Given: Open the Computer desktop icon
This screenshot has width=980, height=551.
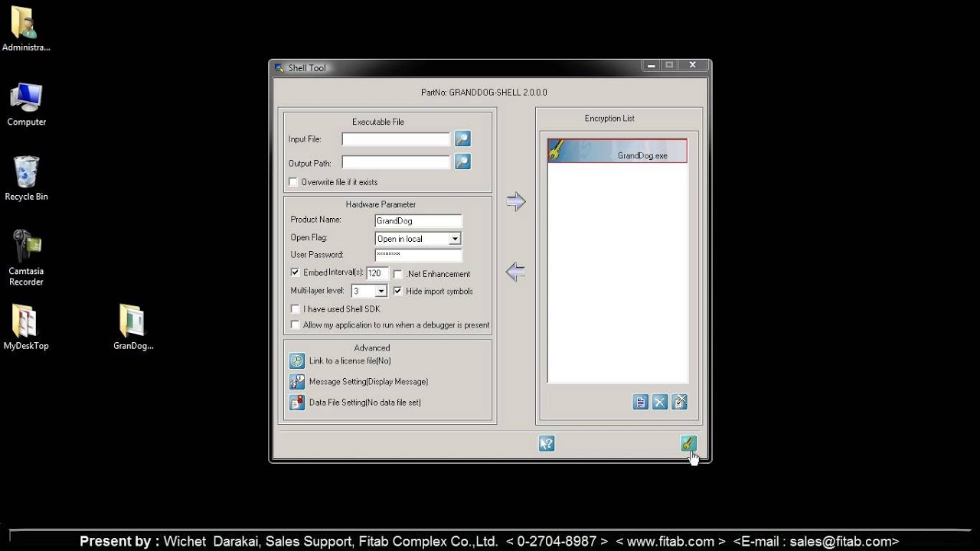Looking at the screenshot, I should click(x=26, y=105).
